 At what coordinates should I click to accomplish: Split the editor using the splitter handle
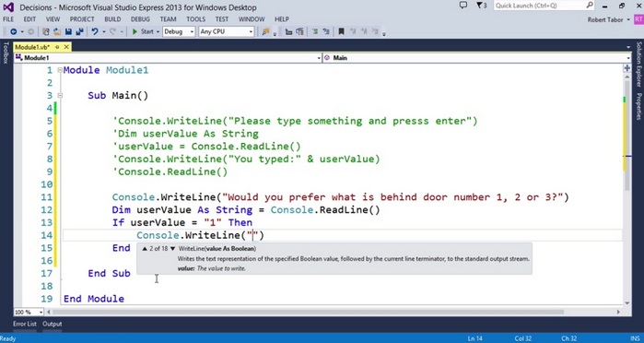627,68
